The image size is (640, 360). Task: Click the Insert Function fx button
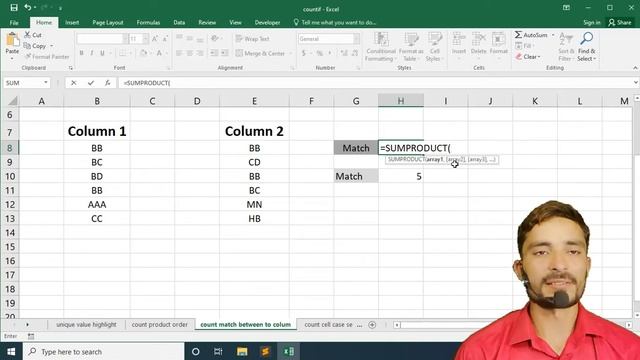[x=107, y=83]
